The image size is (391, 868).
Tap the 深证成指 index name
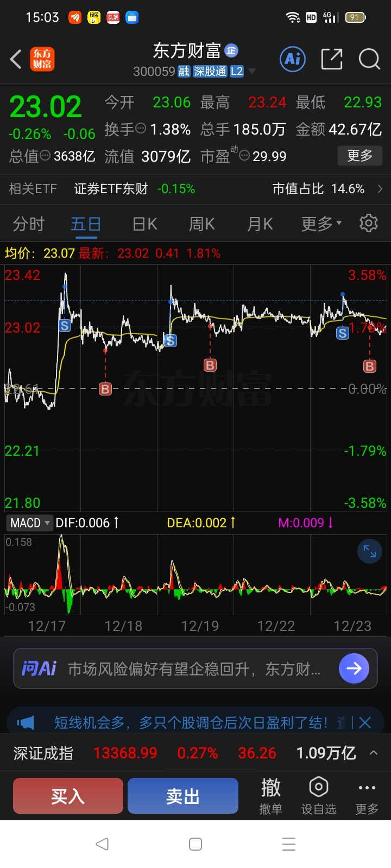[43, 753]
